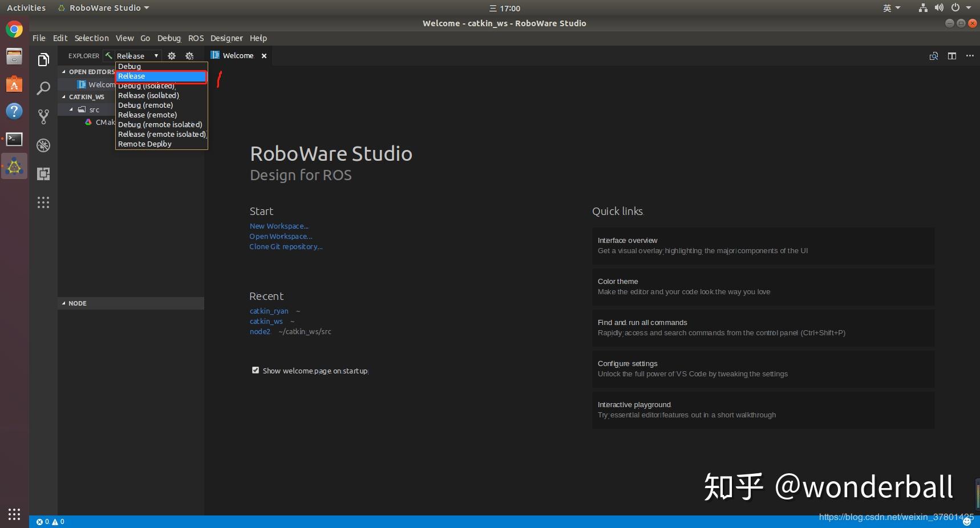
Task: Open recent workspace catkin_ryan
Action: pos(269,311)
